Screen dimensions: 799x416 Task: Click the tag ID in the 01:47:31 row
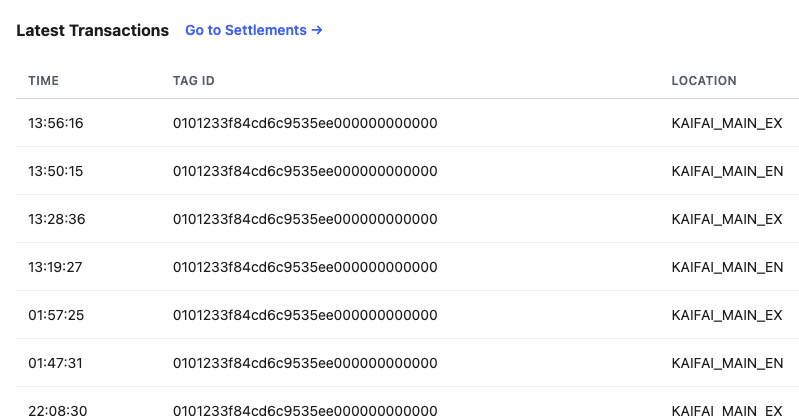click(x=305, y=362)
